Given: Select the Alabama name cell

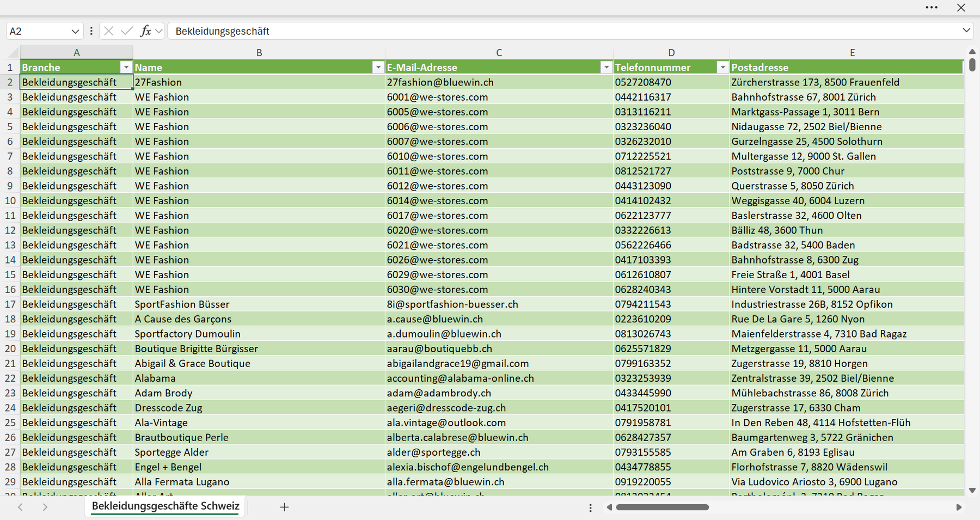Looking at the screenshot, I should click(x=259, y=378).
